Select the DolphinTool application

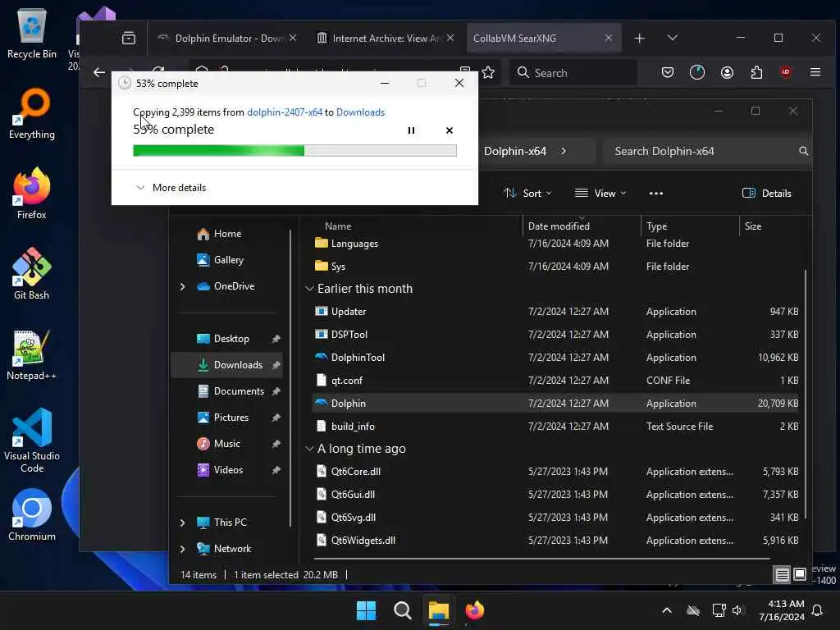(x=555, y=358)
